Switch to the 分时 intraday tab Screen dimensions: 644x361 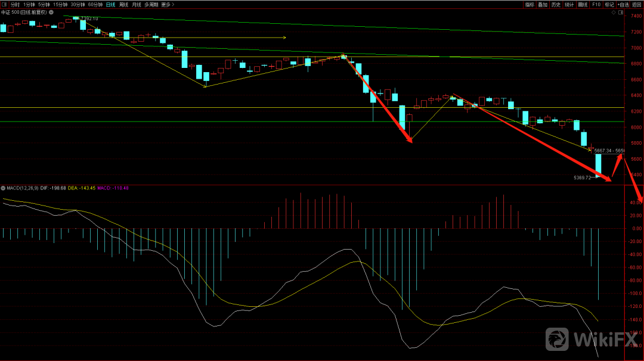(x=15, y=4)
